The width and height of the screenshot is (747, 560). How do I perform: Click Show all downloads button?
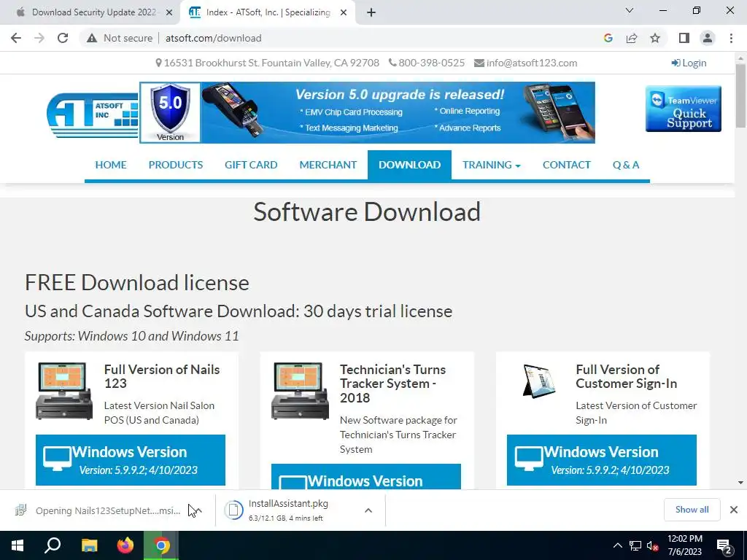pos(692,510)
